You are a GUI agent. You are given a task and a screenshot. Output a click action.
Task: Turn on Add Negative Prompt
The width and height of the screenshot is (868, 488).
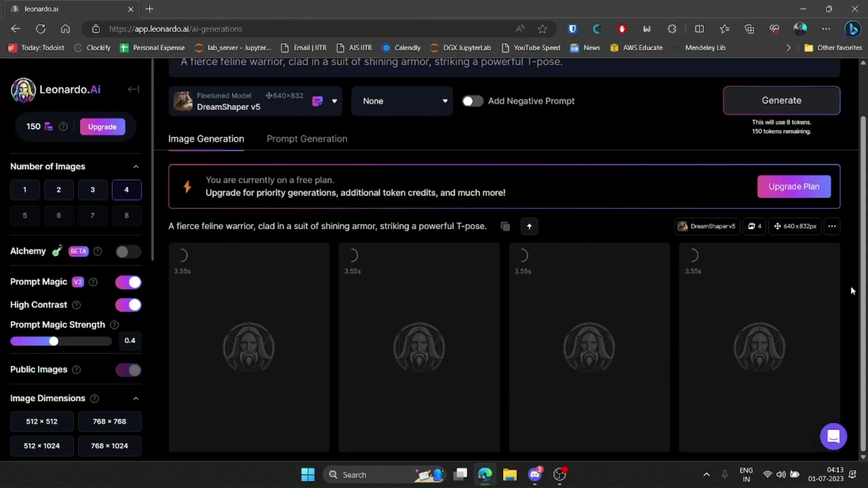(x=472, y=101)
